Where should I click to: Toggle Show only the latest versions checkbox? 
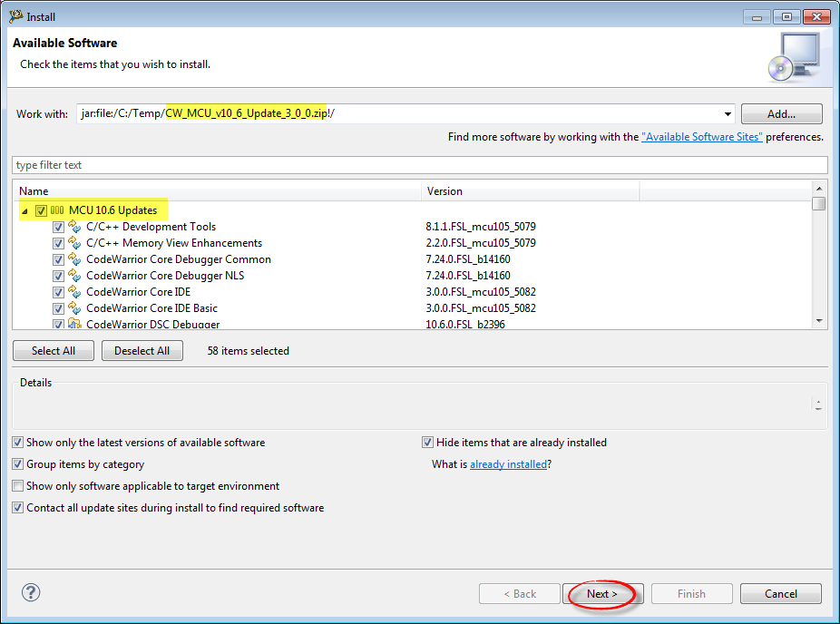point(17,443)
